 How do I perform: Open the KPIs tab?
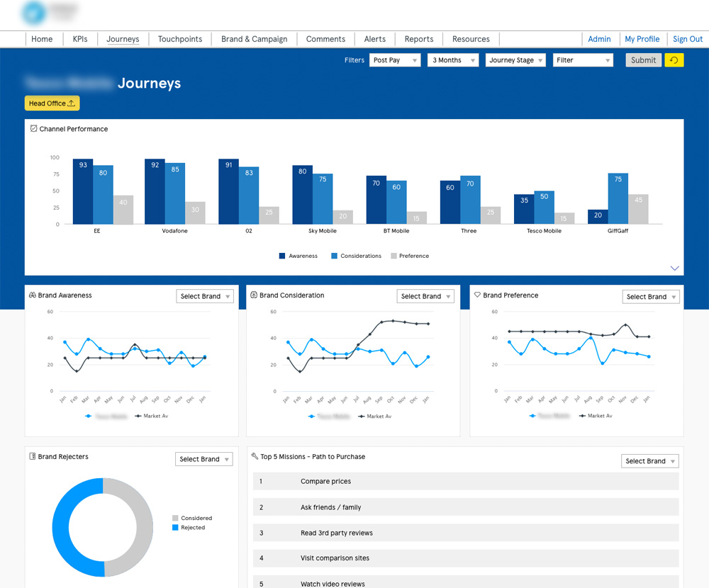(x=80, y=39)
